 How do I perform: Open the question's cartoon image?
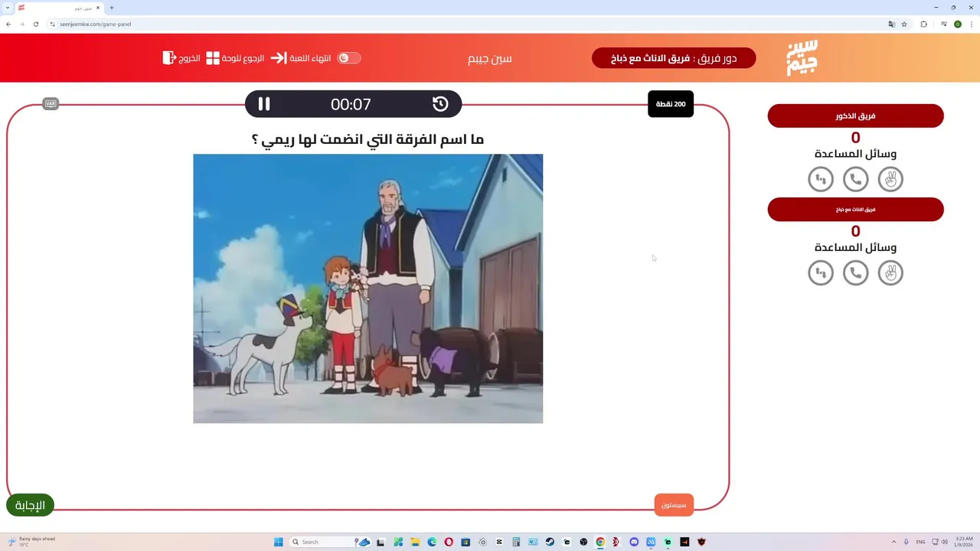368,289
